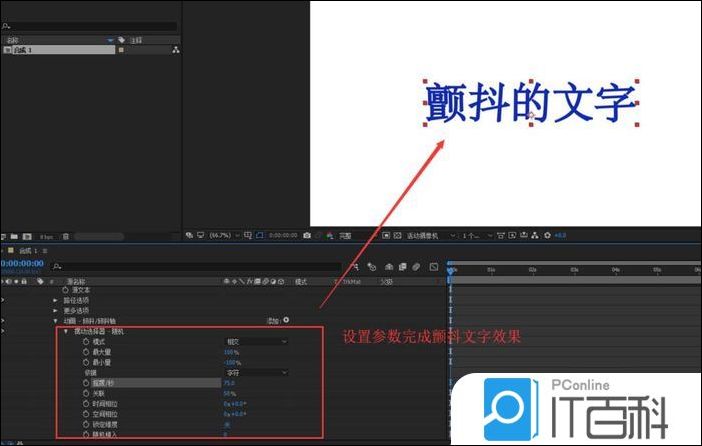Image resolution: width=702 pixels, height=446 pixels.
Task: Click the snapshot camera icon in viewer
Action: click(x=307, y=236)
